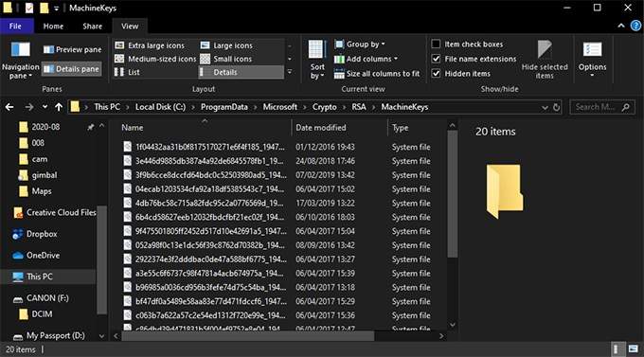Open the Navigation pane menu
Viewport: 644px width, 357px height.
[20, 60]
